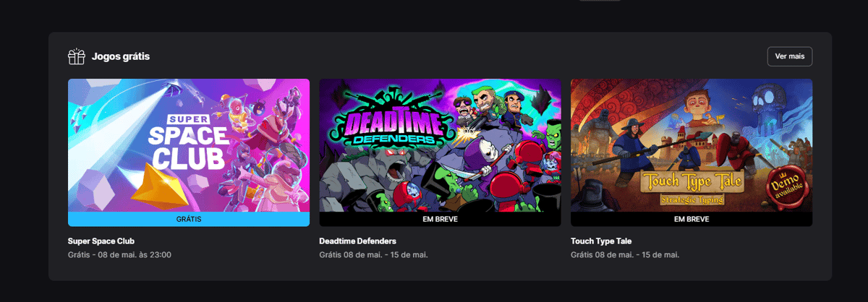Open the Deadtime Defenders title link
The height and width of the screenshot is (302, 868).
(x=357, y=241)
